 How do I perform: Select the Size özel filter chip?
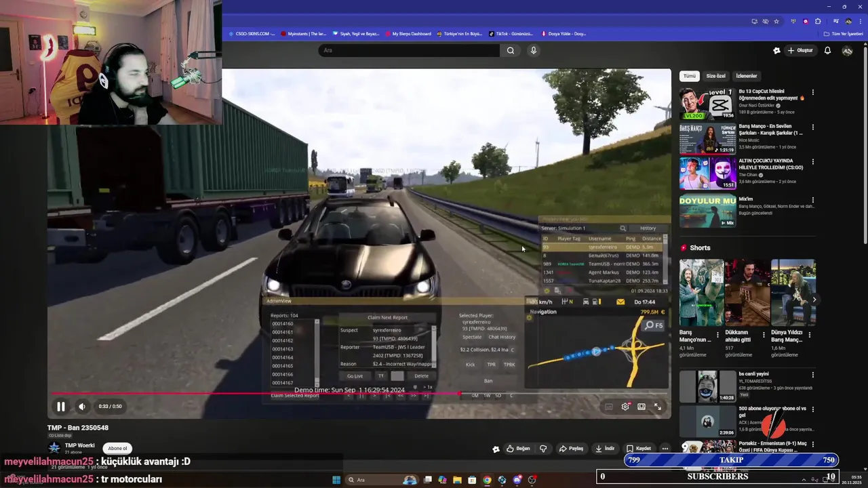[x=715, y=76]
